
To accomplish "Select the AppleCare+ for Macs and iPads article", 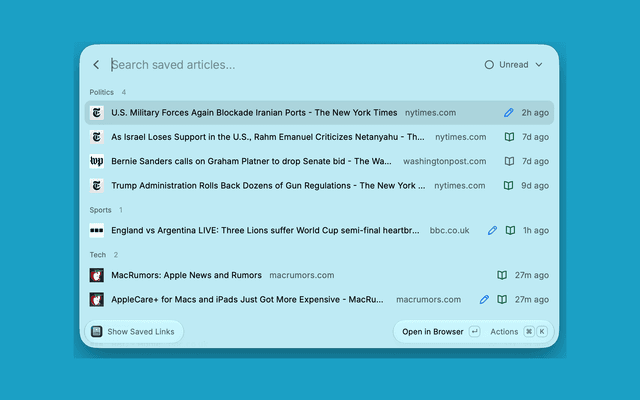I will (x=319, y=299).
